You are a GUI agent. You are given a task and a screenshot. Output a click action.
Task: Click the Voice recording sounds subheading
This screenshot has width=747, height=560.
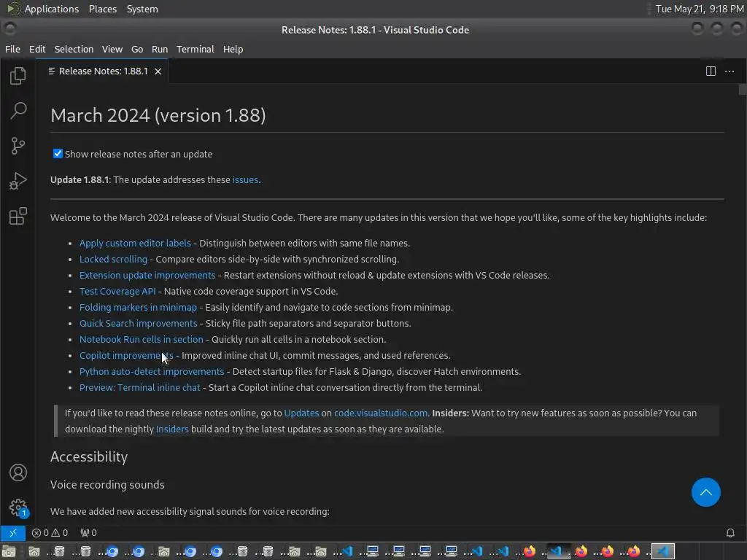(x=107, y=485)
